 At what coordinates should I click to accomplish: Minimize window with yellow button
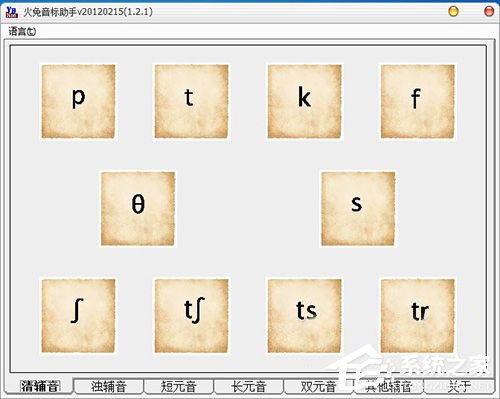tap(453, 12)
